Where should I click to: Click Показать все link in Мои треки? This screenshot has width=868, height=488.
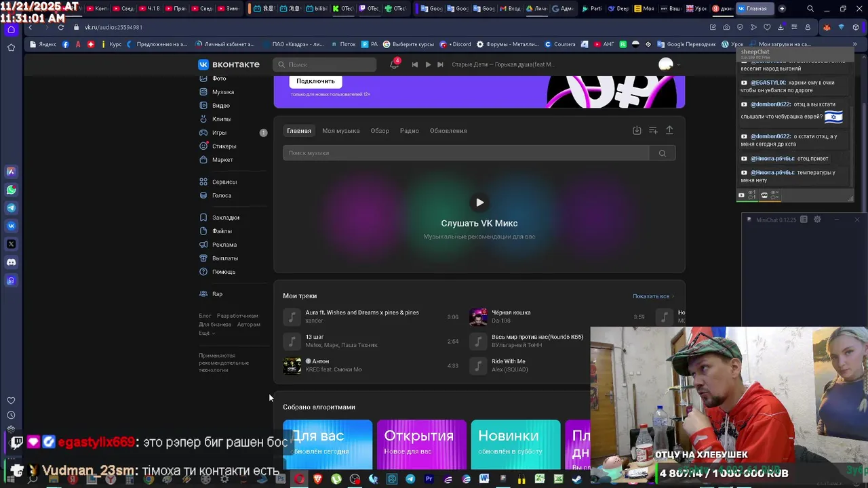pyautogui.click(x=654, y=296)
